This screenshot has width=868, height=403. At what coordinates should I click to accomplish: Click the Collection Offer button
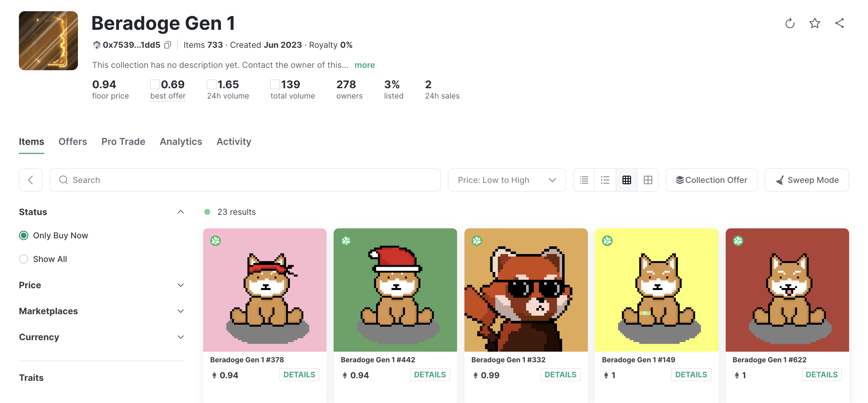coord(711,180)
